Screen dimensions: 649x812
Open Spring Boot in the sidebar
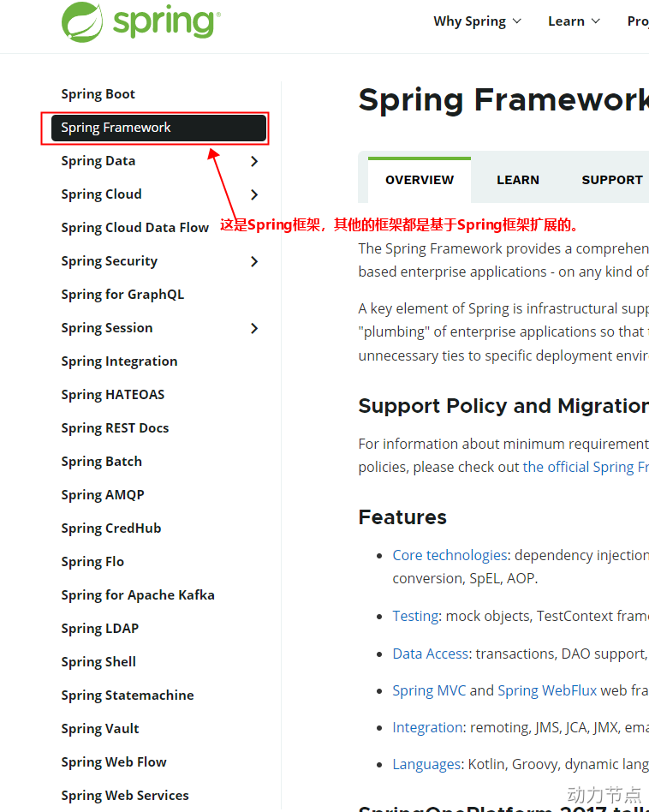point(98,93)
